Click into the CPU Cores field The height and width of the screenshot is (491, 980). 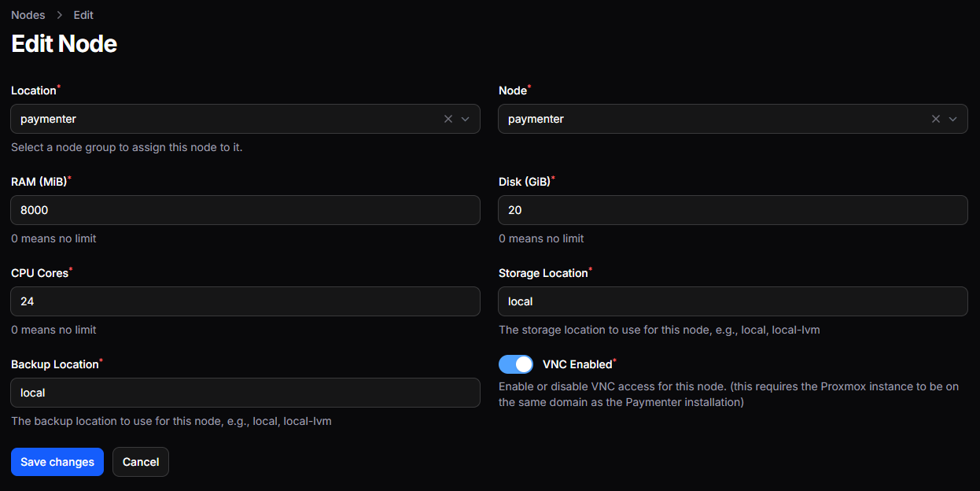(245, 301)
